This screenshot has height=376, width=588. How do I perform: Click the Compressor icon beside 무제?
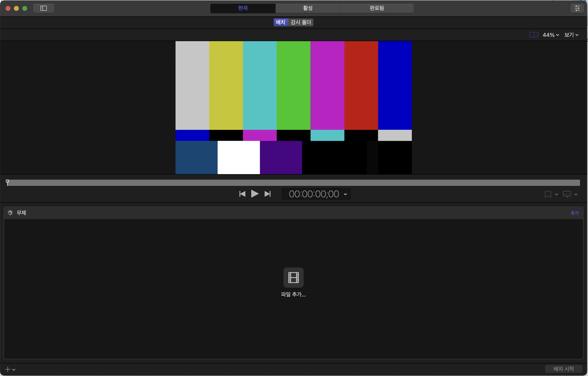tap(10, 213)
